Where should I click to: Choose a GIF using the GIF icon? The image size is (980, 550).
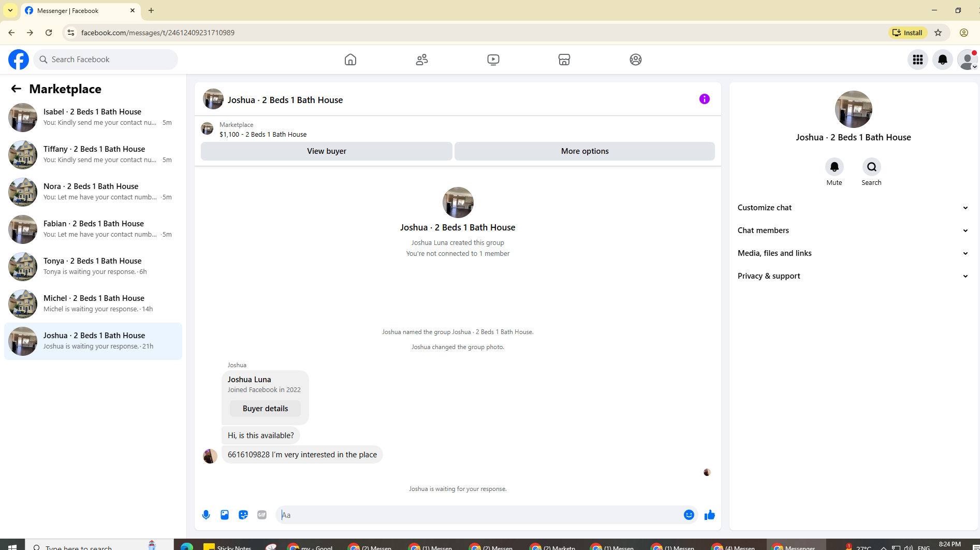[262, 515]
